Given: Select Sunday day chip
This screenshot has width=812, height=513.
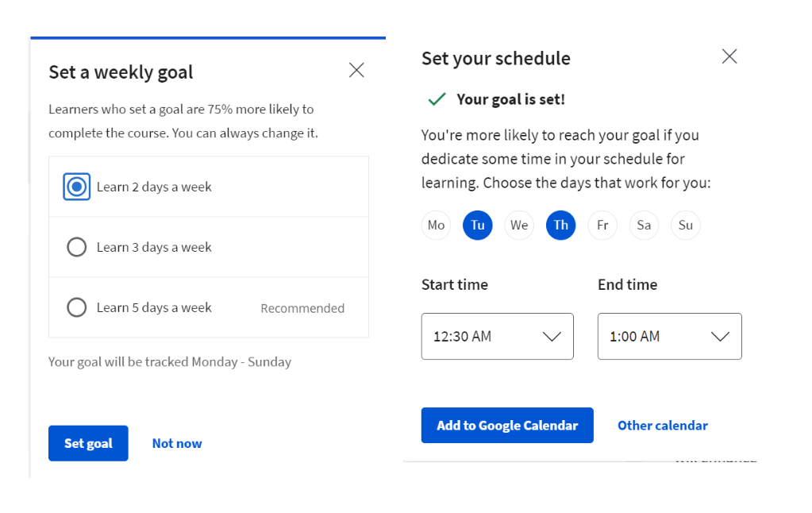Looking at the screenshot, I should click(686, 226).
